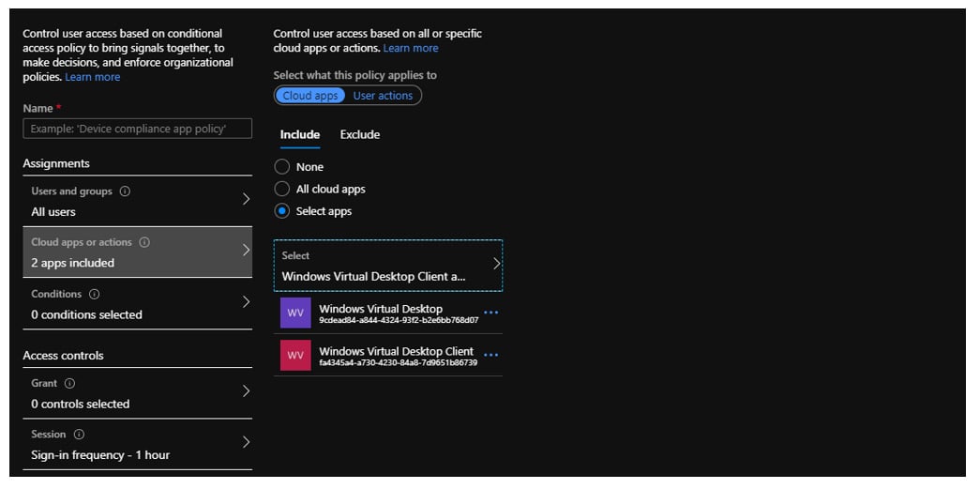Click Windows Virtual Desktop Client a... selection text

coord(374,276)
